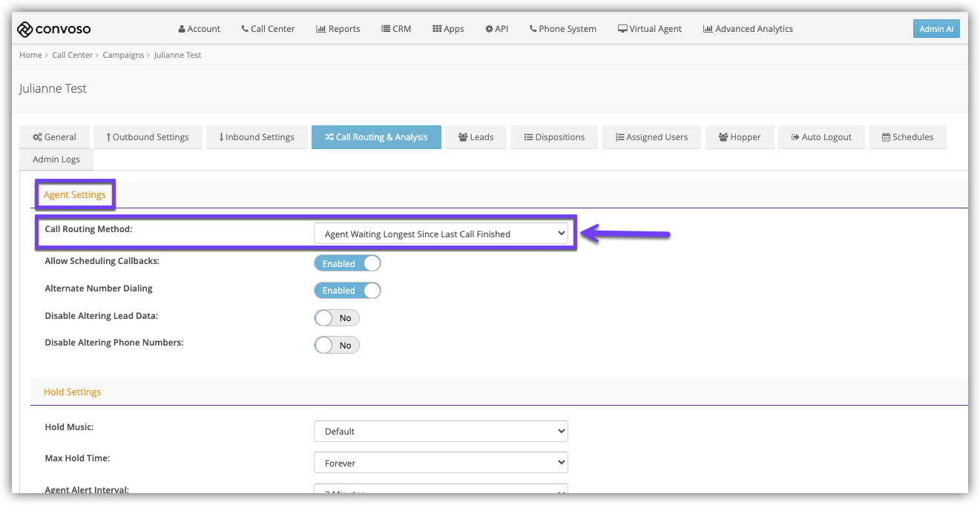Open the CRM menu
The width and height of the screenshot is (980, 505).
(396, 29)
